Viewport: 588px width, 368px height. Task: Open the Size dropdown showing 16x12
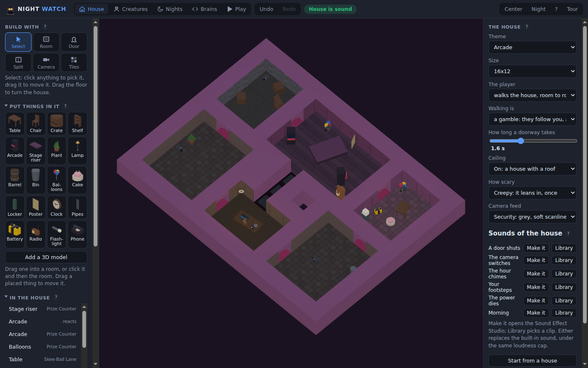[x=533, y=71]
